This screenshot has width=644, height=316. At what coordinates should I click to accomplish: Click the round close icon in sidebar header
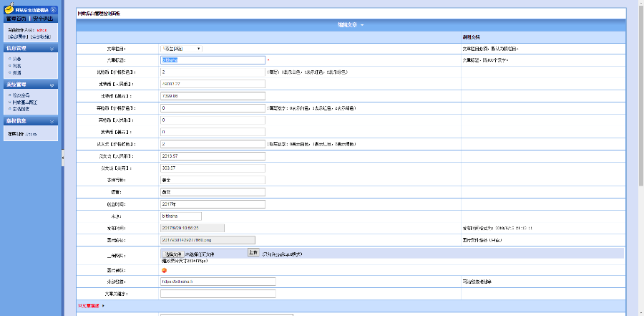point(54,10)
